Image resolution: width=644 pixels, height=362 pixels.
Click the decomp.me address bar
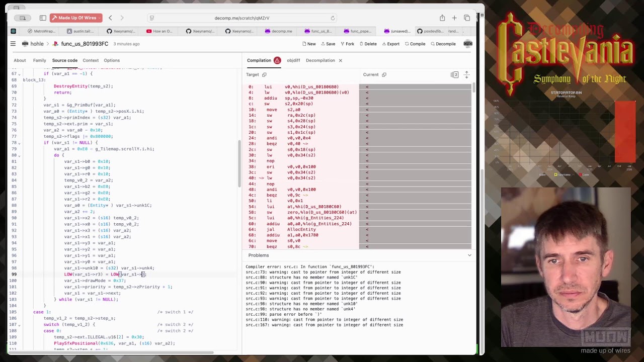click(x=242, y=18)
